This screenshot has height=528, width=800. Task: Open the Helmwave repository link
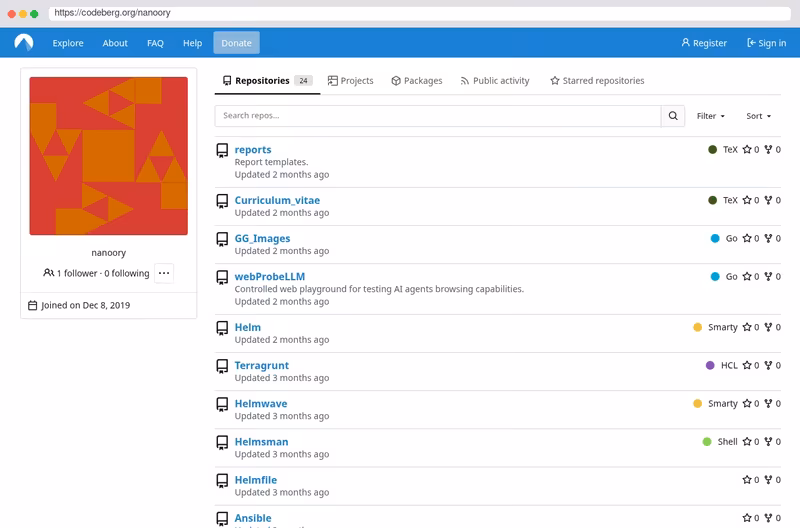click(x=261, y=404)
